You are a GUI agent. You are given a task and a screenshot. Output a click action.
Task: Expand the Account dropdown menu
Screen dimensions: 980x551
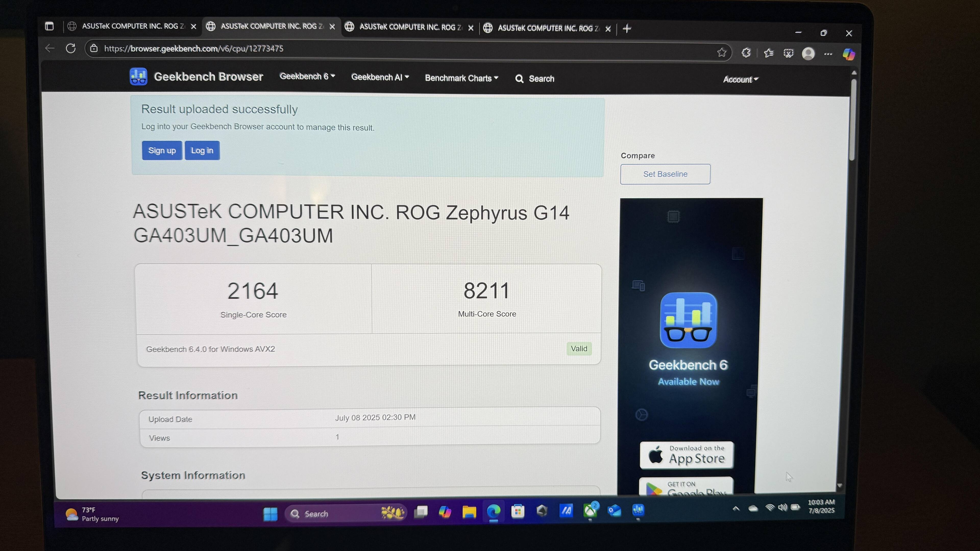740,80
